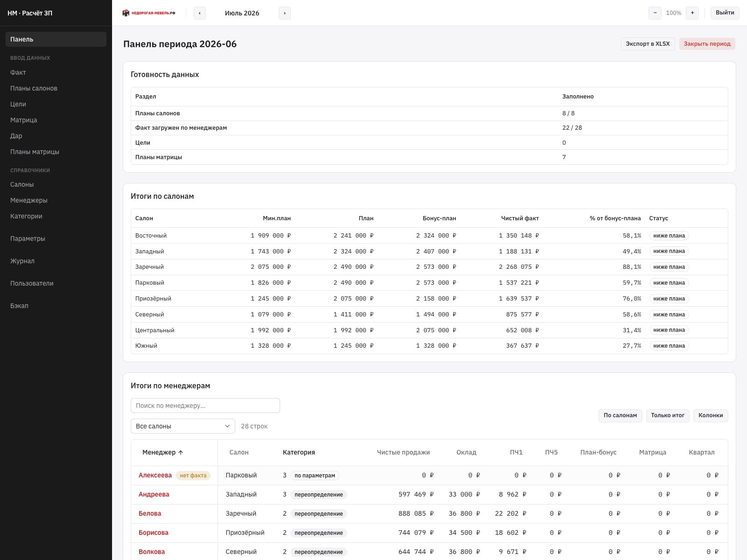Image resolution: width=747 pixels, height=560 pixels.
Task: Click the Закрыть период button
Action: coord(707,44)
